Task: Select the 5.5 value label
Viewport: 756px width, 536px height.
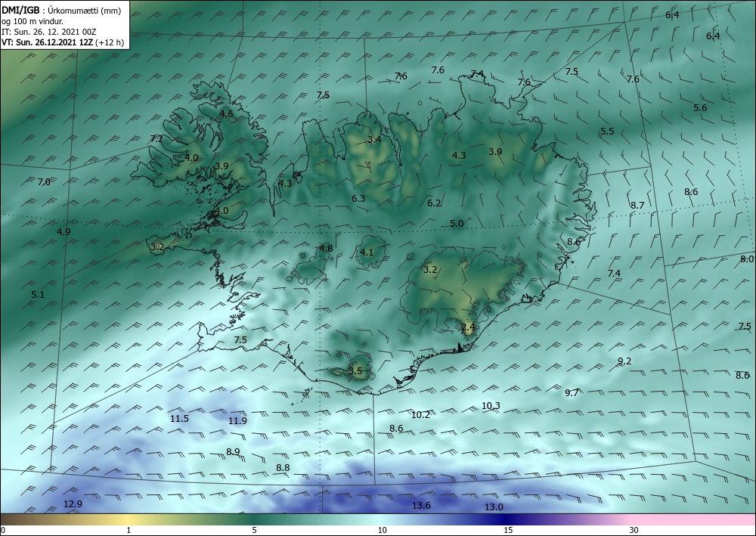Action: point(607,131)
